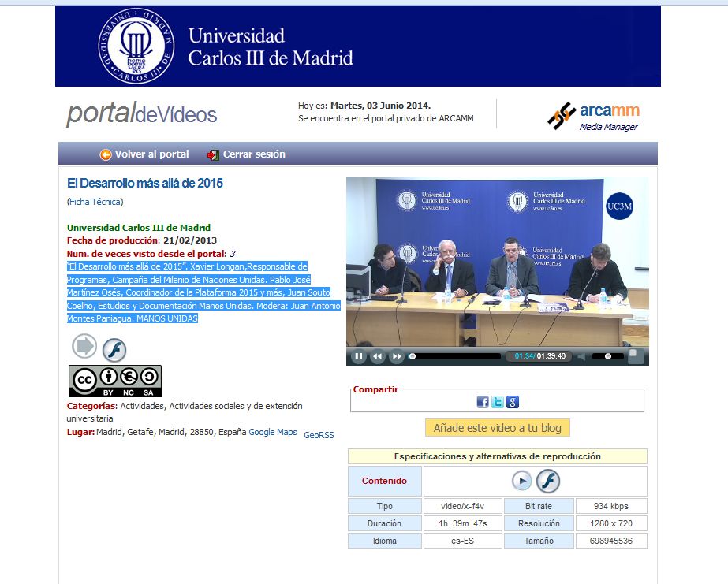
Task: Click the play icon in Contenido row
Action: point(521,481)
